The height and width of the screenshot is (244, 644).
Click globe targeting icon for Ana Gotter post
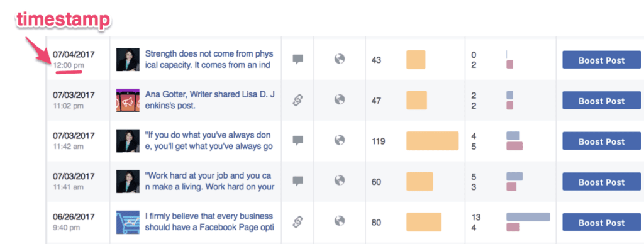(339, 100)
